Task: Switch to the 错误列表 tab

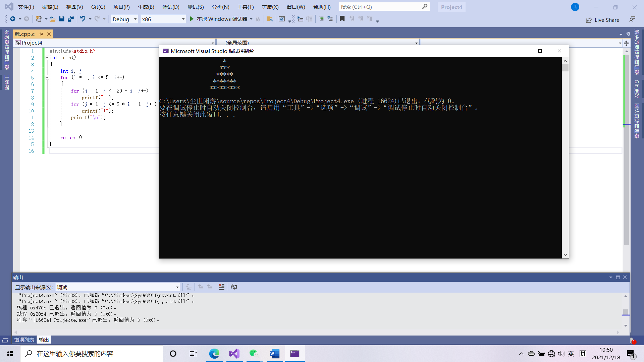Action: (24, 340)
